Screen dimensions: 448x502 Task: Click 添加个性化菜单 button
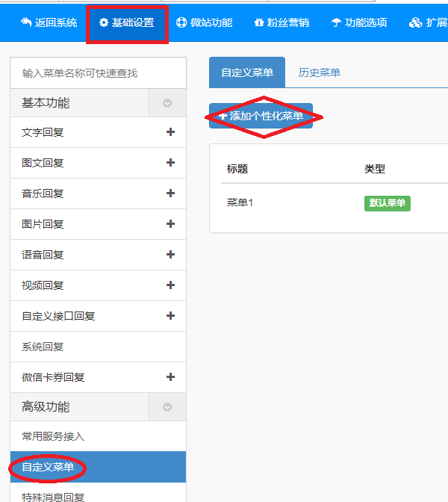pyautogui.click(x=261, y=117)
